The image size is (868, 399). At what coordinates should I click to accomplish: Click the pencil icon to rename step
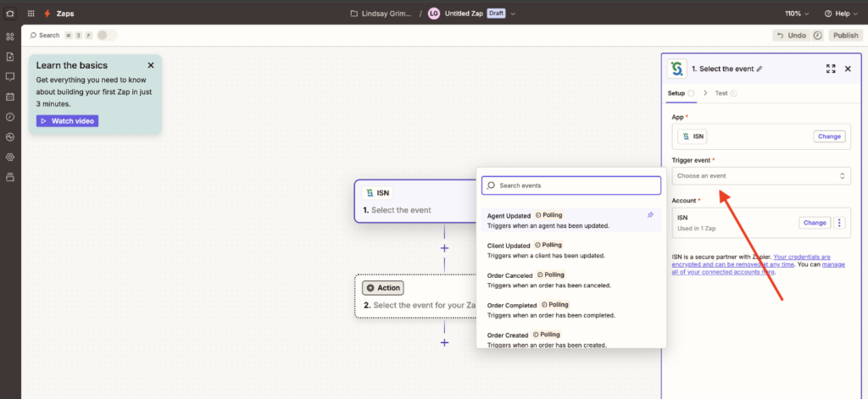coord(759,69)
